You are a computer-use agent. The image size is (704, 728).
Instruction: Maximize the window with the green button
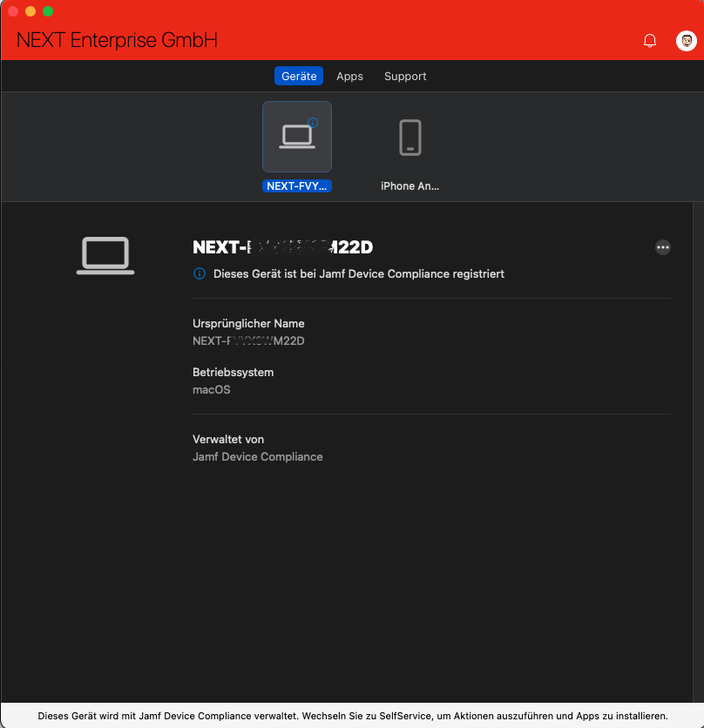coord(48,11)
